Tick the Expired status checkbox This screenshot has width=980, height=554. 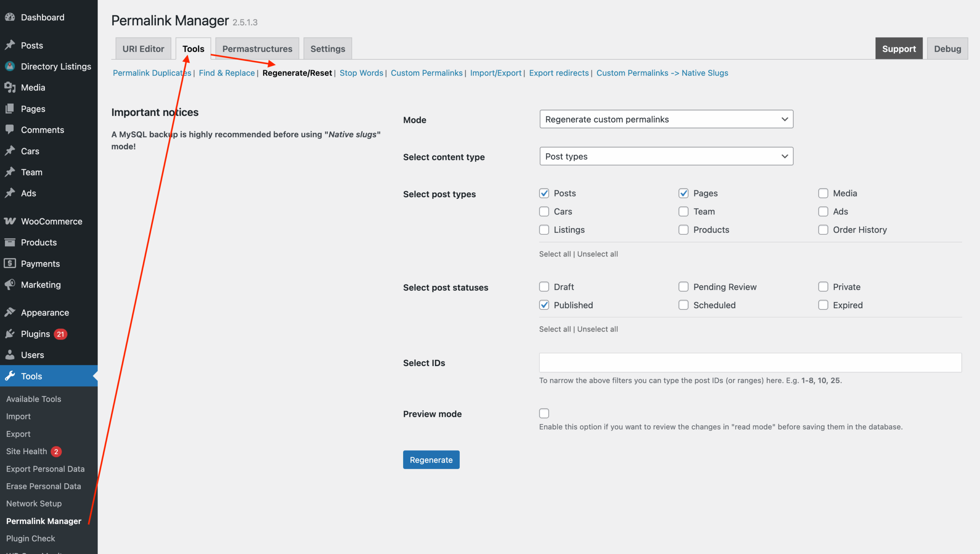click(x=823, y=305)
